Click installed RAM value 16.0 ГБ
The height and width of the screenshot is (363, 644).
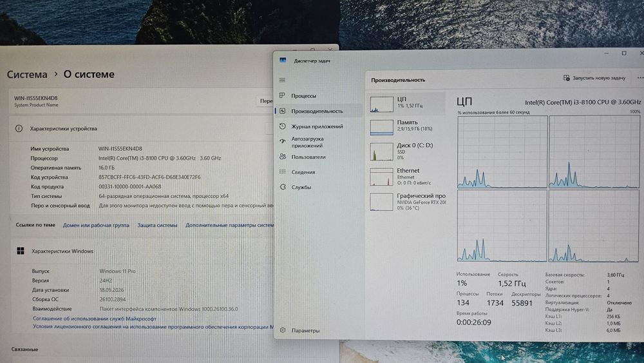click(106, 168)
